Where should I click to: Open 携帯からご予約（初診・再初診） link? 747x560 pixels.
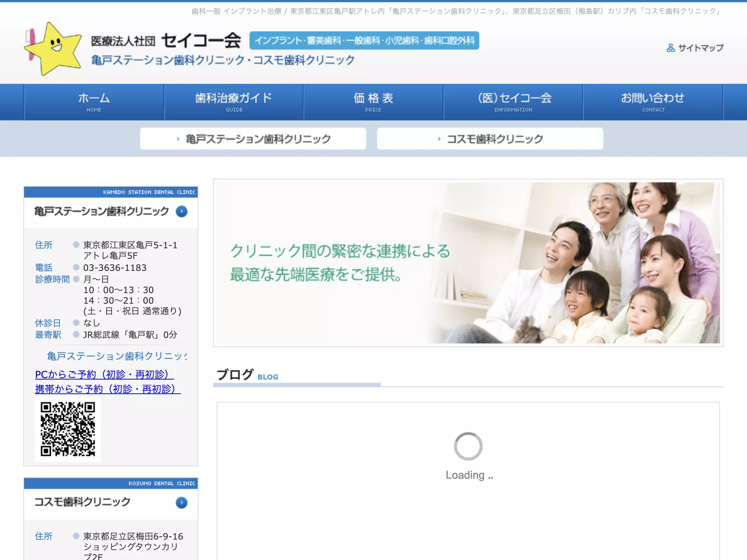pos(108,389)
